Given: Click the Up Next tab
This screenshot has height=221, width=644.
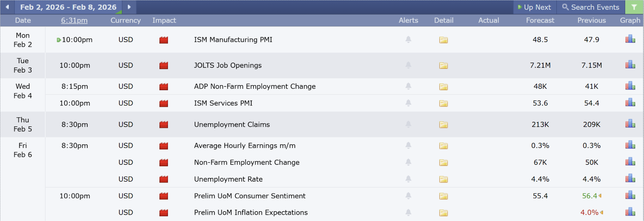Looking at the screenshot, I should pyautogui.click(x=534, y=7).
